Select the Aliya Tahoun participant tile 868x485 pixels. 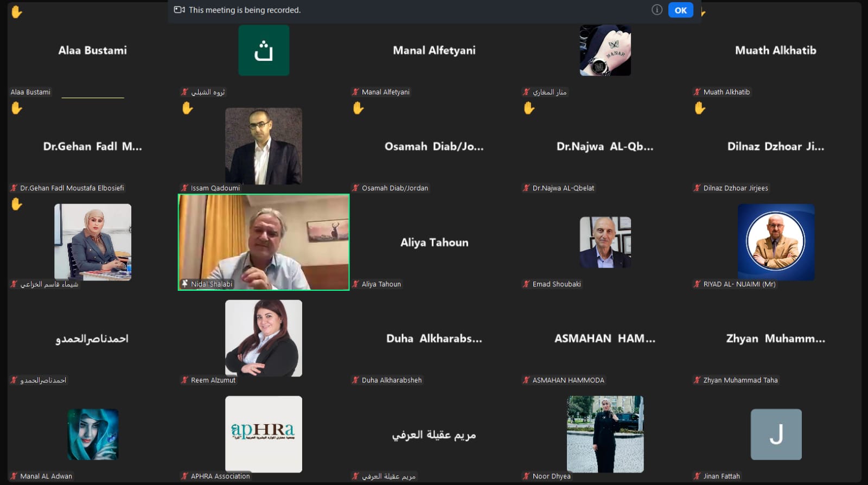click(435, 242)
